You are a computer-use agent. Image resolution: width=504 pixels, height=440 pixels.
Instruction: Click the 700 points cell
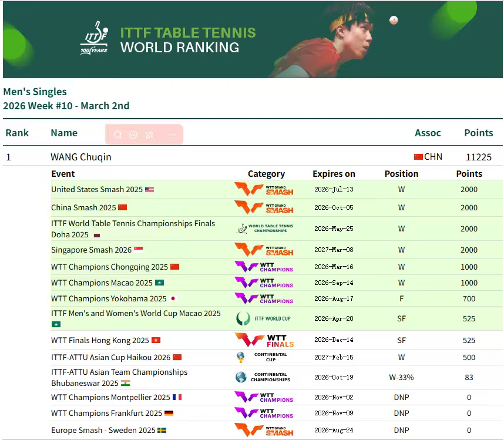click(x=469, y=298)
